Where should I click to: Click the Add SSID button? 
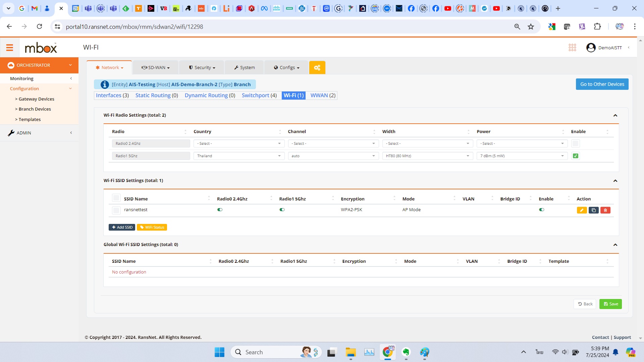coord(122,227)
